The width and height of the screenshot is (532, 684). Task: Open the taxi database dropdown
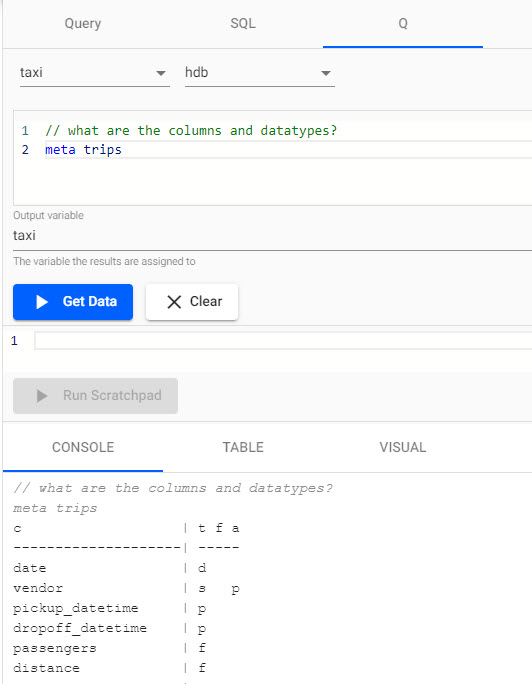click(95, 72)
